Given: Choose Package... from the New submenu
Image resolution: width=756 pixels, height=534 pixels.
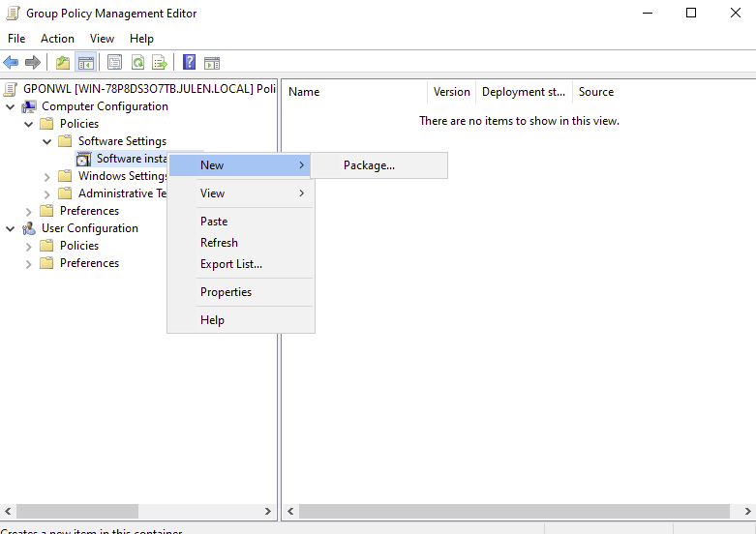Looking at the screenshot, I should click(x=369, y=165).
